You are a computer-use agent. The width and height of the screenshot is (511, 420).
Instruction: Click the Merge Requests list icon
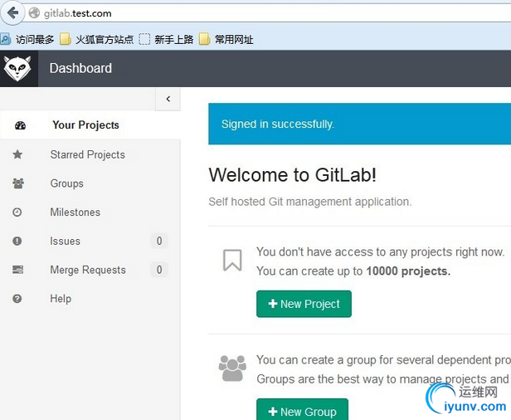(18, 270)
